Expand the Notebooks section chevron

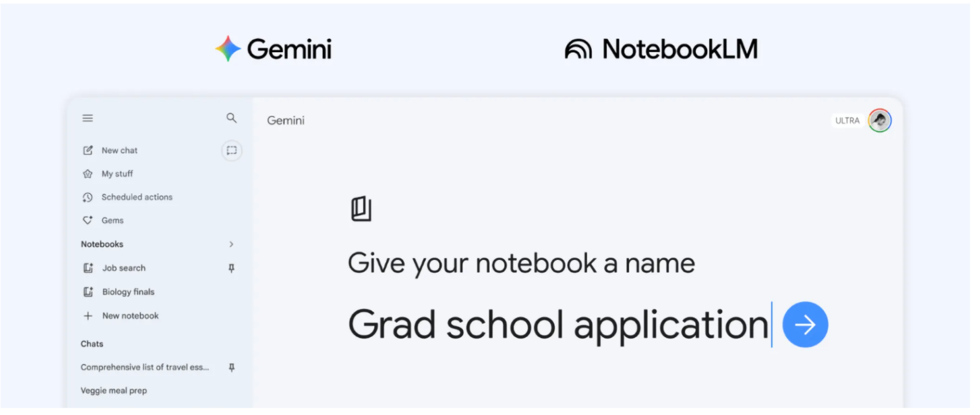pos(232,244)
